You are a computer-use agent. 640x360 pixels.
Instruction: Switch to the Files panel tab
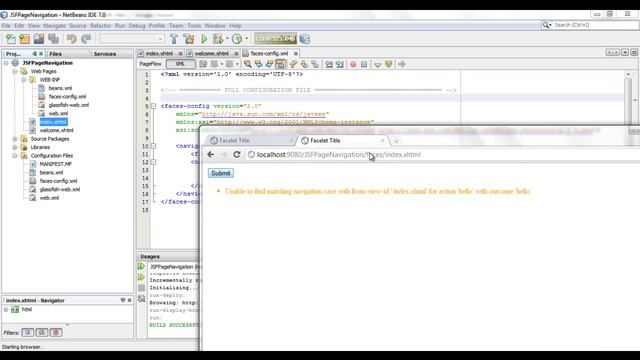click(56, 54)
